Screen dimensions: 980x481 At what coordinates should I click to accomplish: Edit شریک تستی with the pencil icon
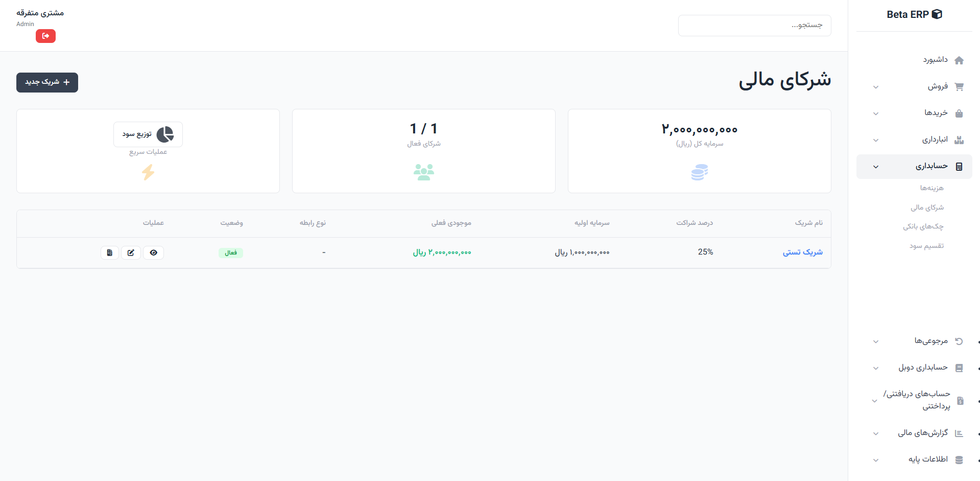(x=131, y=253)
